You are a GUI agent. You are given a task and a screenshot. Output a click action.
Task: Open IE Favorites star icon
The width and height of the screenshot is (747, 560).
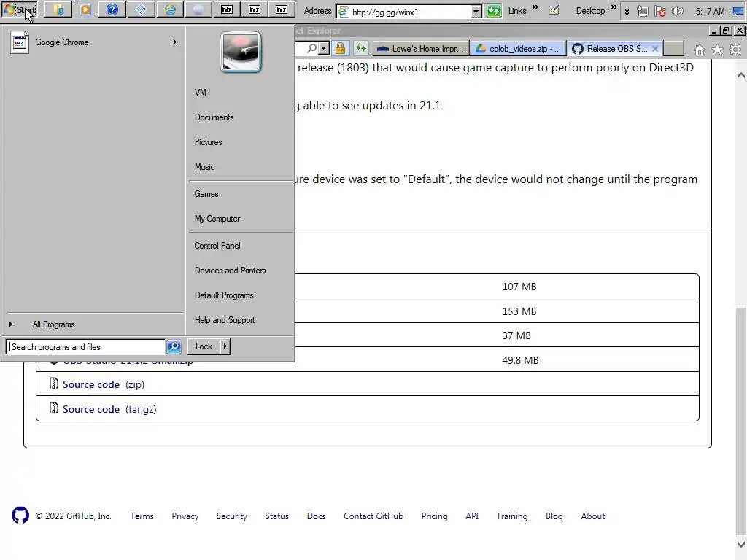(x=718, y=50)
